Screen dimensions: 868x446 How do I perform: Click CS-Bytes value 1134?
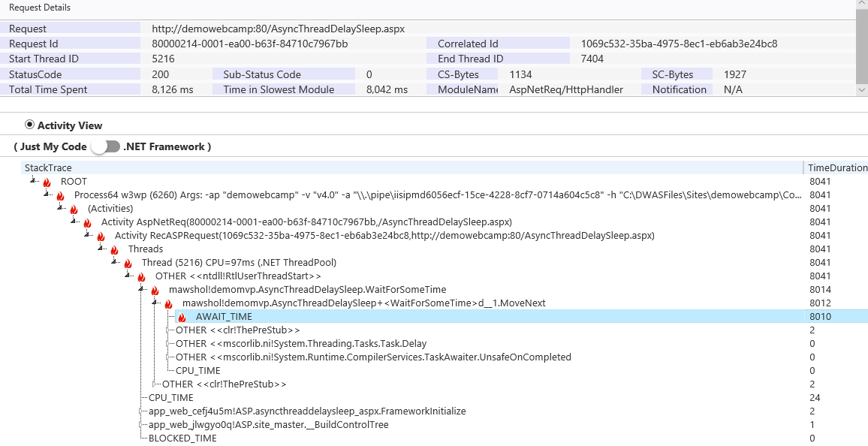pyautogui.click(x=520, y=74)
